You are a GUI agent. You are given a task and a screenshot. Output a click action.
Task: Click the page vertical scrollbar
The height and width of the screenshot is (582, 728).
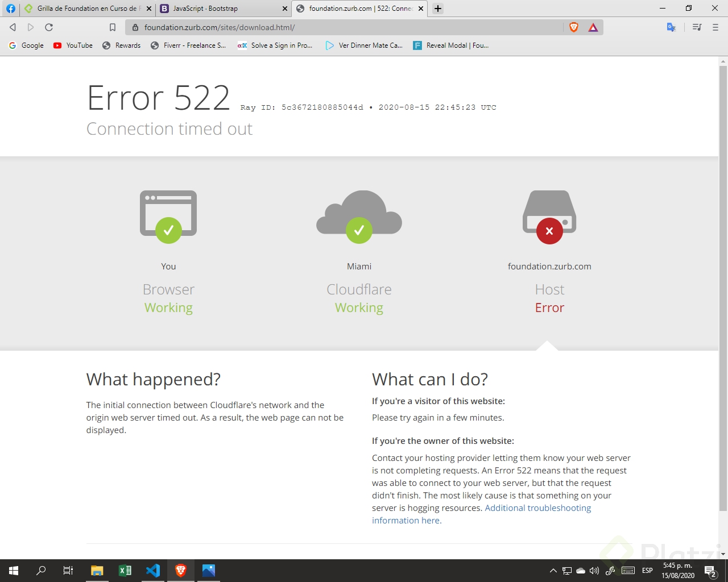coord(723,288)
